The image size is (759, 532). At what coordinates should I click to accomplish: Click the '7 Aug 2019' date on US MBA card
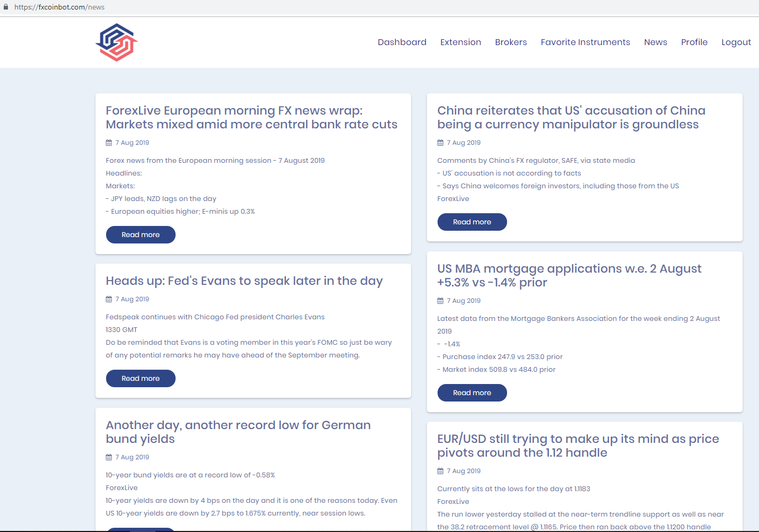click(x=464, y=301)
